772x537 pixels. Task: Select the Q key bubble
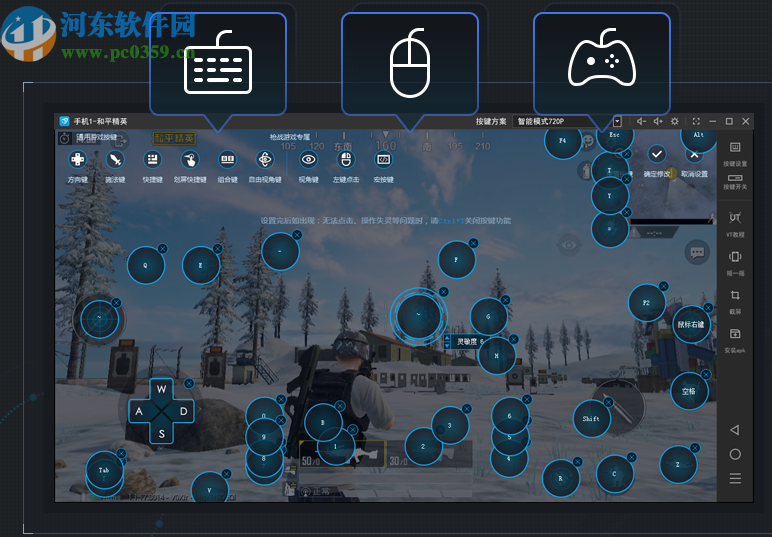tap(146, 265)
